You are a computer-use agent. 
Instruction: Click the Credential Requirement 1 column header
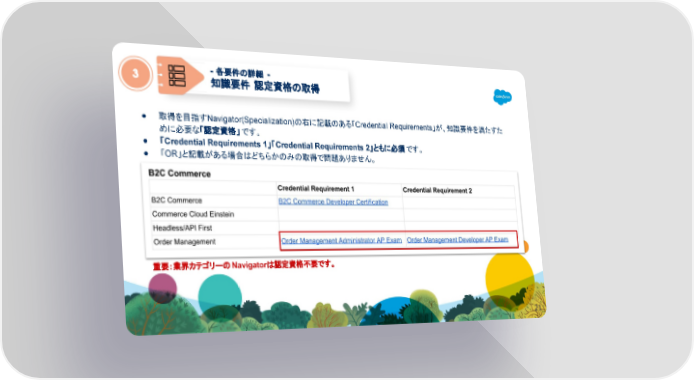coord(316,188)
